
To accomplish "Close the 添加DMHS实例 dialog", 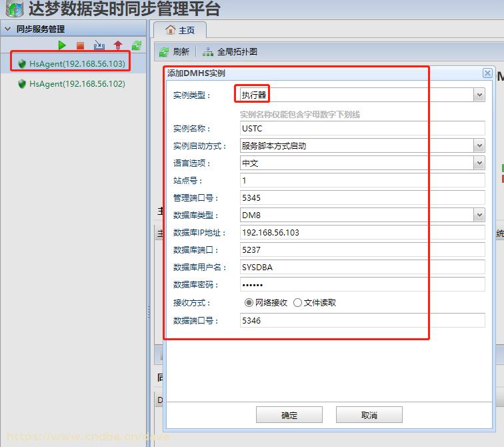I will point(487,73).
